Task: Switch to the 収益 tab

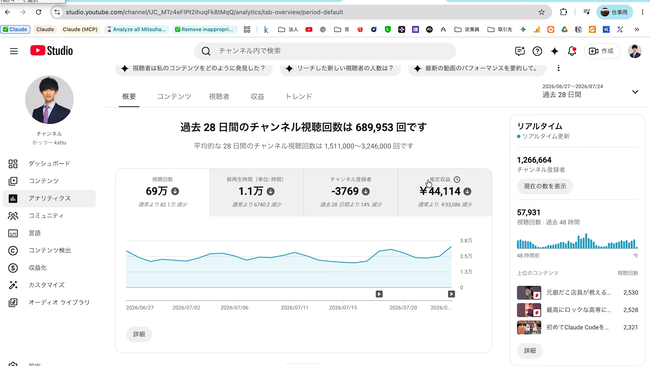Action: (257, 97)
